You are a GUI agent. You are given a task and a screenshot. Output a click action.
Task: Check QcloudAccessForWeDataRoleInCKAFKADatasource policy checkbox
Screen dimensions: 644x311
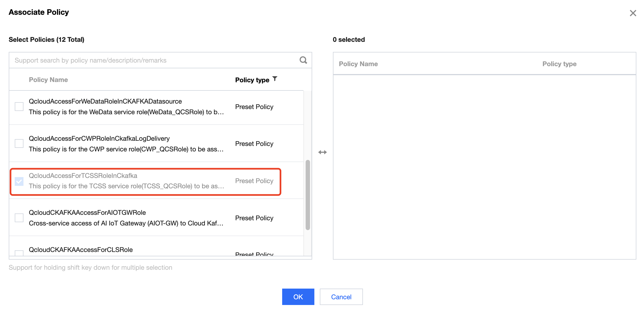click(x=19, y=107)
